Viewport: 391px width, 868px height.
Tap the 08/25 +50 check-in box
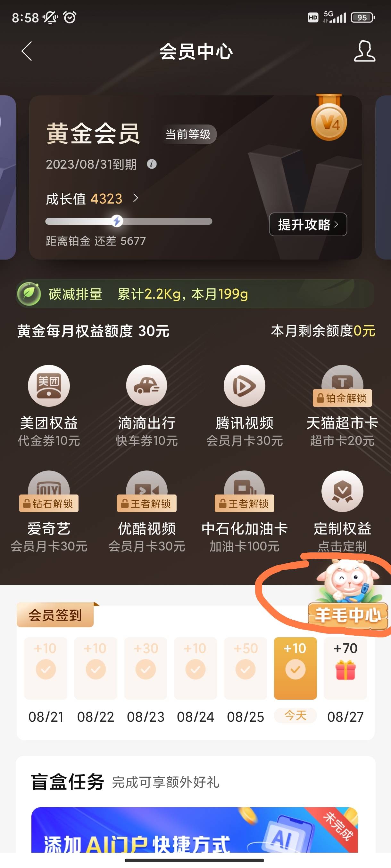click(x=245, y=668)
